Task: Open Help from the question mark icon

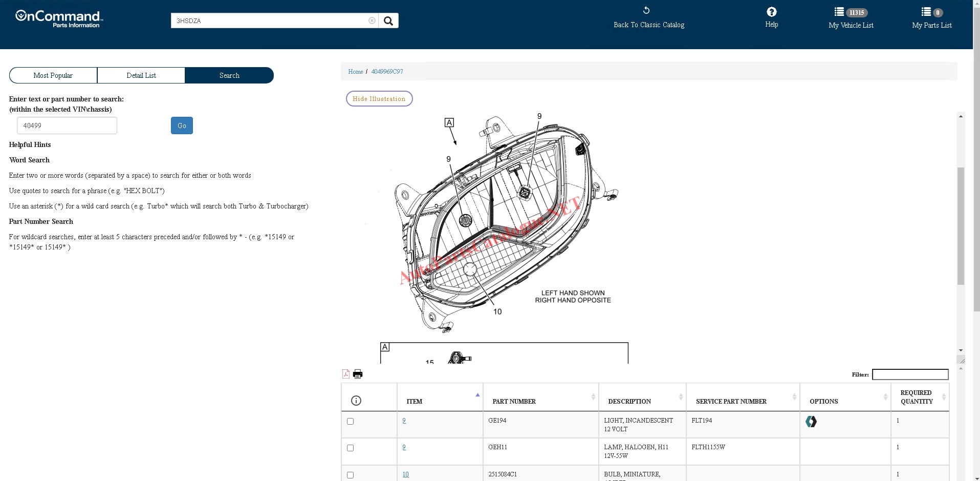Action: [x=771, y=12]
